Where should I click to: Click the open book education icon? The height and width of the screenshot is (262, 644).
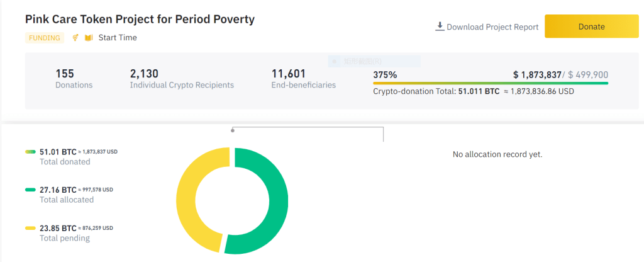coord(89,38)
